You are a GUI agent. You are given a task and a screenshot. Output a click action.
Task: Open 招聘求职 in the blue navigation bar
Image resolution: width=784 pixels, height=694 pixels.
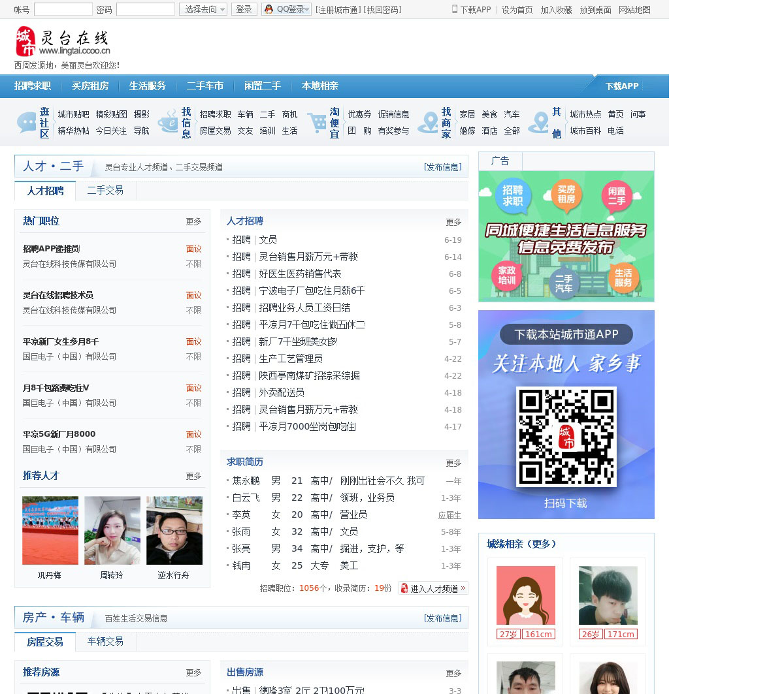tap(33, 86)
